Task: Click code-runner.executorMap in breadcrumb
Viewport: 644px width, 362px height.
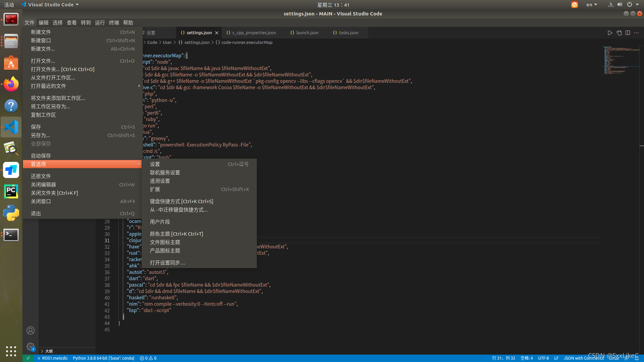Action: click(x=247, y=43)
